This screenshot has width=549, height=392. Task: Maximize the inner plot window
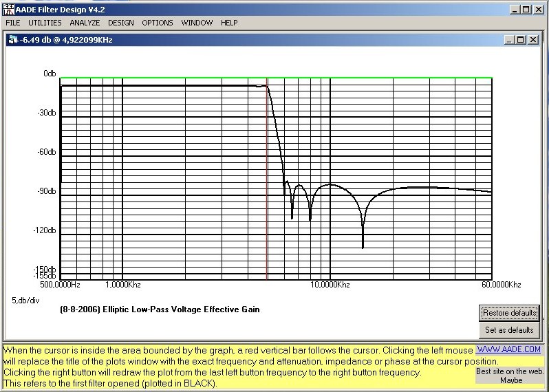tap(519, 40)
